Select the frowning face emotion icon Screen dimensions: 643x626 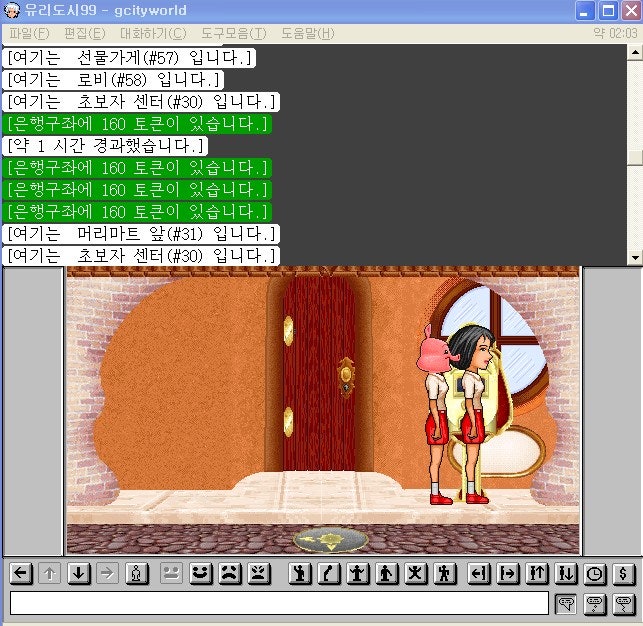click(x=230, y=574)
